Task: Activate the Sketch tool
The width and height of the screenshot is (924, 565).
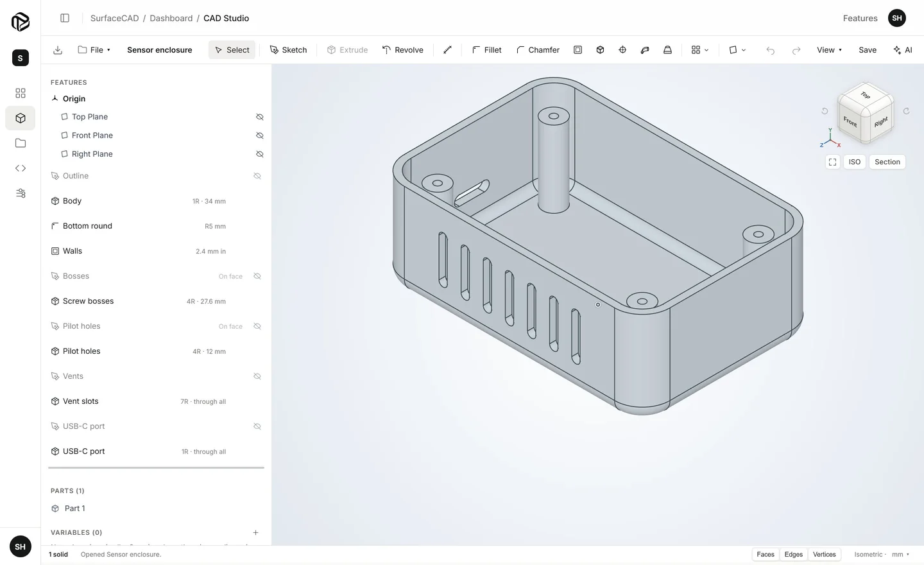Action: [289, 50]
